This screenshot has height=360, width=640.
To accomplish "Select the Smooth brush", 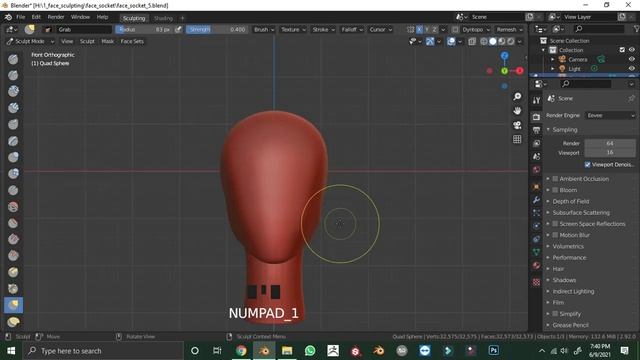I will (x=13, y=207).
